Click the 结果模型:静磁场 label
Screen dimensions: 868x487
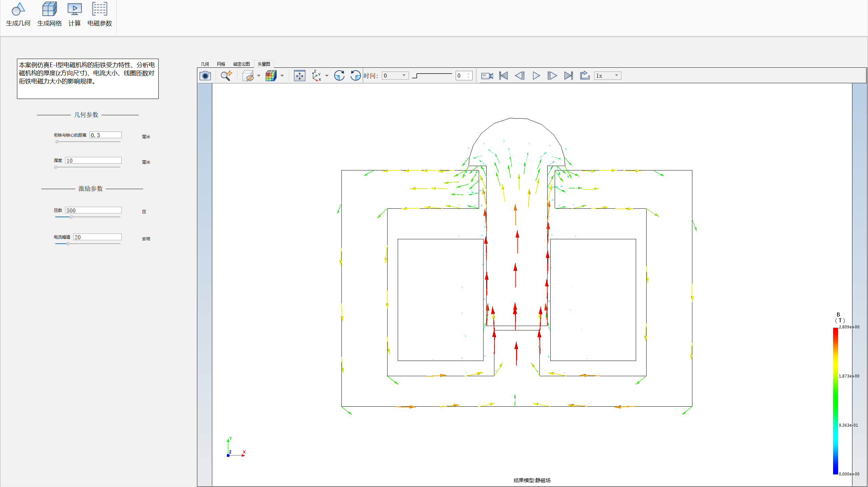(532, 480)
